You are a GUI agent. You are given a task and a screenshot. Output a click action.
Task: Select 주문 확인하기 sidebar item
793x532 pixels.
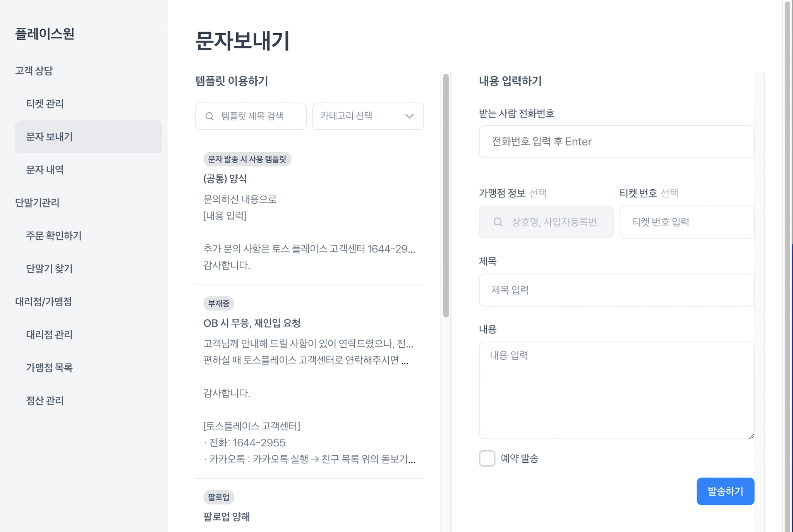pyautogui.click(x=53, y=235)
